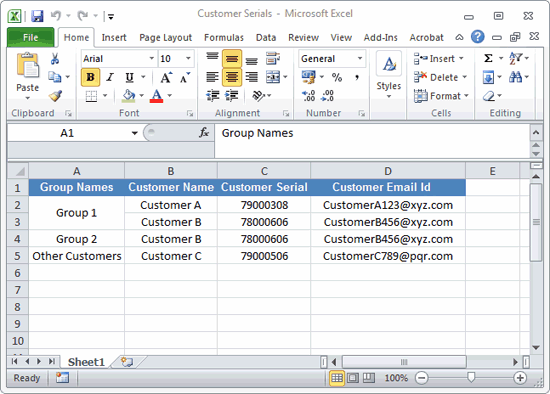Switch to the Formulas tab
This screenshot has width=550, height=394.
224,37
